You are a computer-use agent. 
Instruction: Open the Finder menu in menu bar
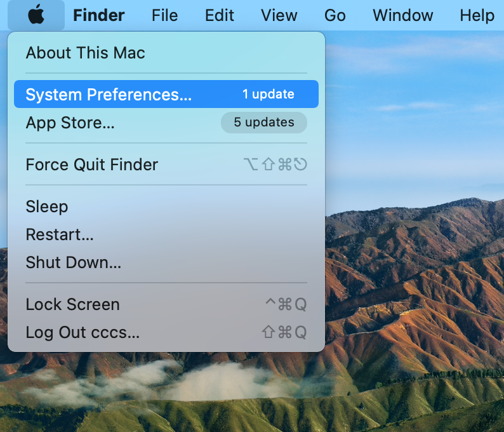tap(99, 15)
